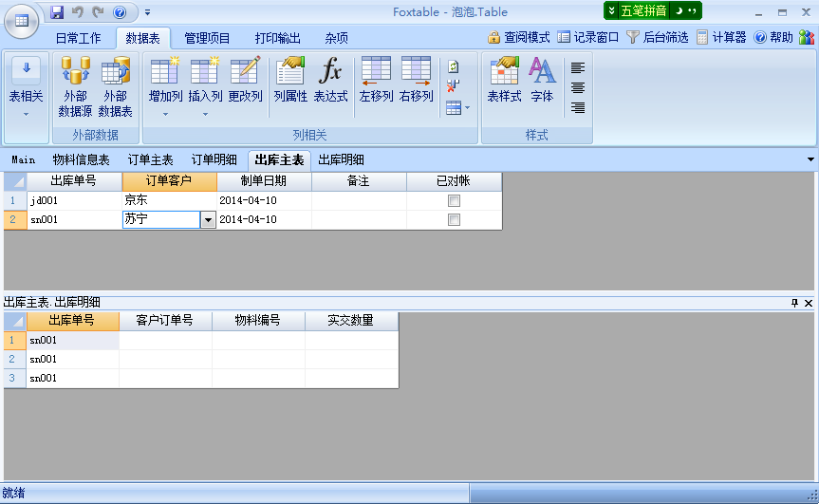Switch to the Main table tab
The height and width of the screenshot is (504, 819).
pyautogui.click(x=24, y=159)
